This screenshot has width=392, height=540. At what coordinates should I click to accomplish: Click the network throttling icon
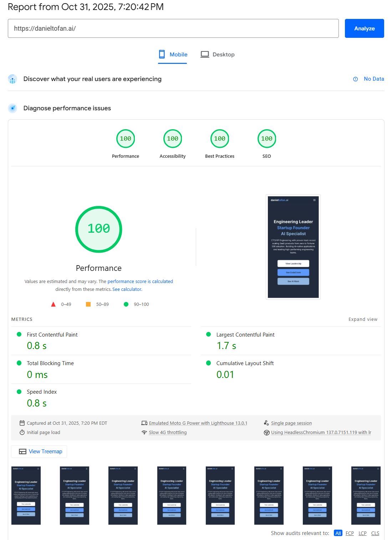pos(144,433)
